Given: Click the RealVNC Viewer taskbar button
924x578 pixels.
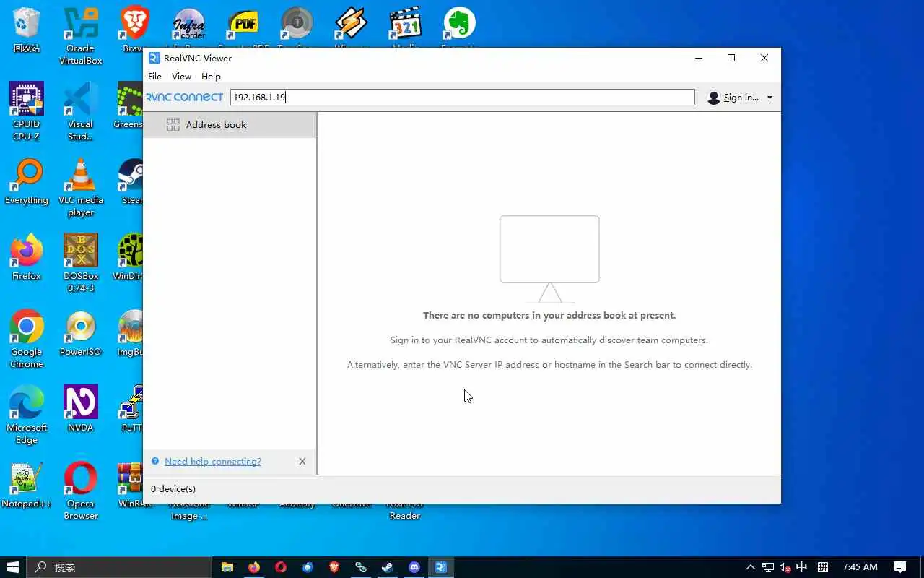Looking at the screenshot, I should click(441, 567).
